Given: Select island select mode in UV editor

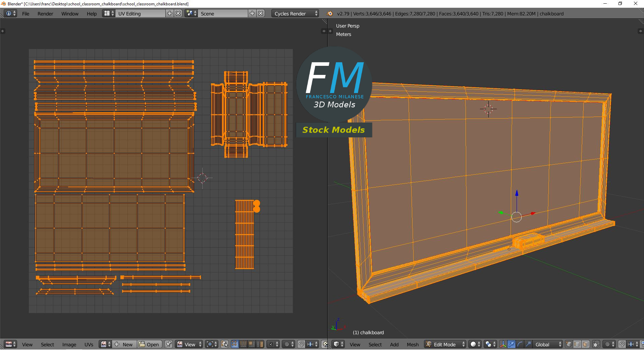Looking at the screenshot, I should point(261,344).
